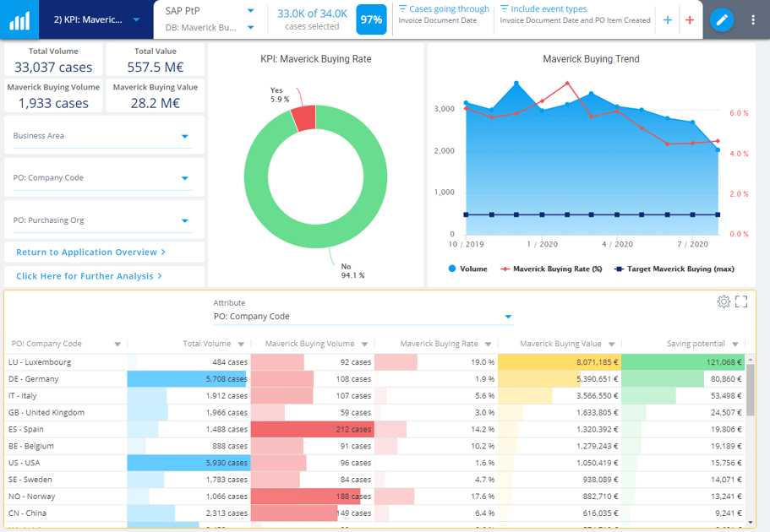770x532 pixels.
Task: Select the 'CN - China' row
Action: click(x=374, y=513)
